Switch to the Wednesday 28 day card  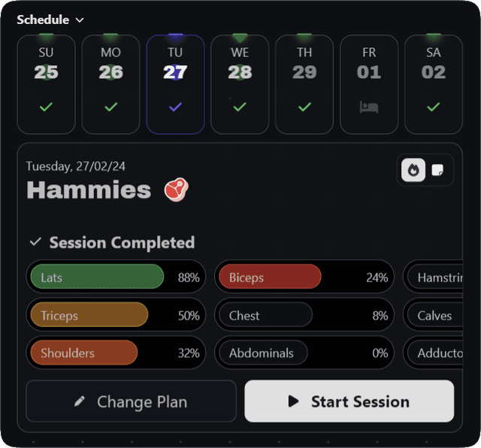pos(240,84)
